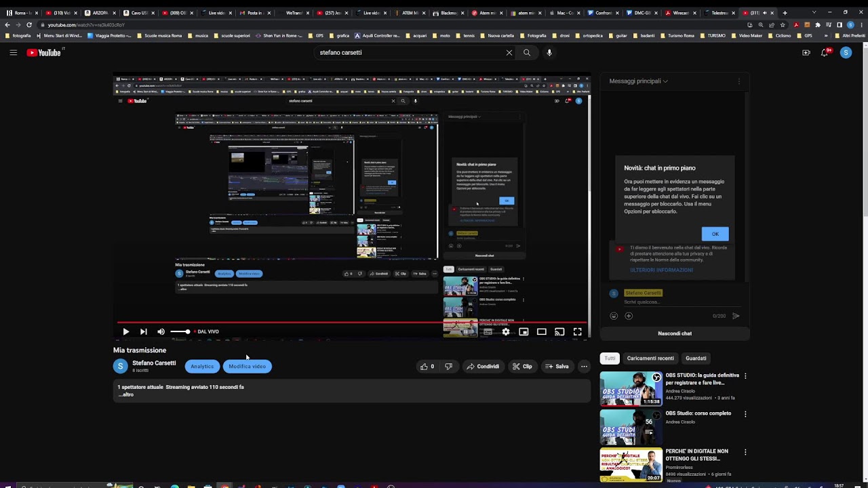This screenshot has height=488, width=868.
Task: Bookmark this page with the star icon
Action: (783, 24)
